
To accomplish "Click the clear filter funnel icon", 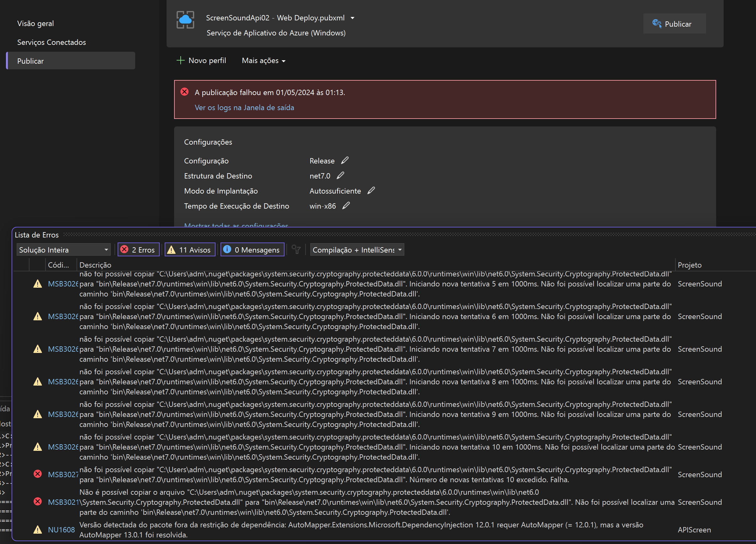I will [296, 249].
